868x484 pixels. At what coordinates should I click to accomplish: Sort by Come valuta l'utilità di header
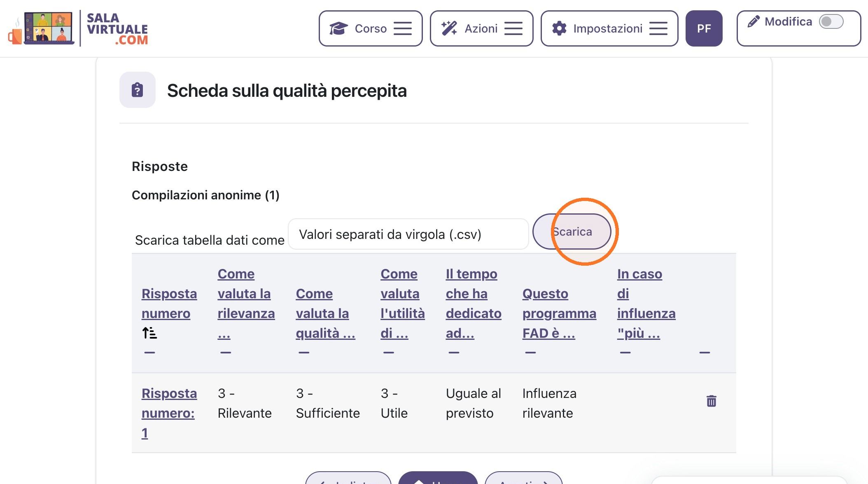(x=402, y=304)
